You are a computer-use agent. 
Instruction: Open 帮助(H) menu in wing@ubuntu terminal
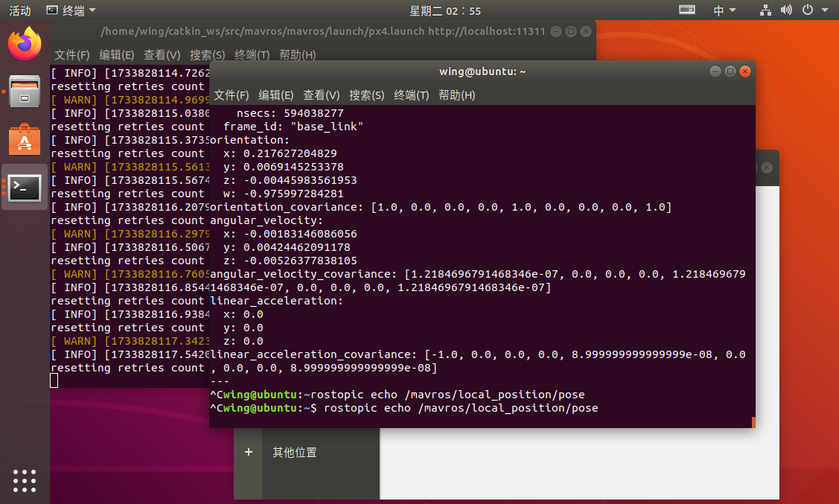(457, 95)
